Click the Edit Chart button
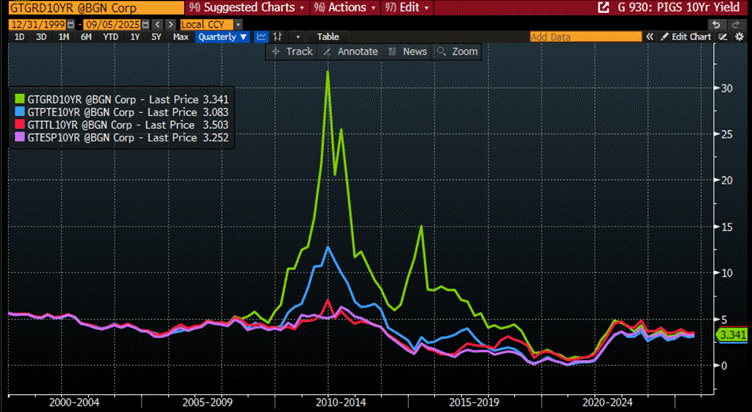 point(686,37)
